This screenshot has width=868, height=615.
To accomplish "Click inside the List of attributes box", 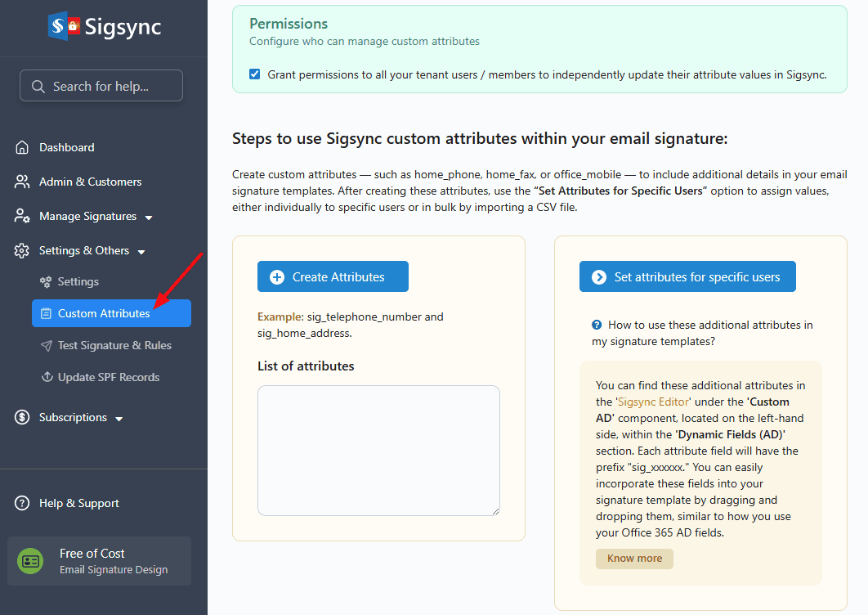I will click(x=378, y=451).
